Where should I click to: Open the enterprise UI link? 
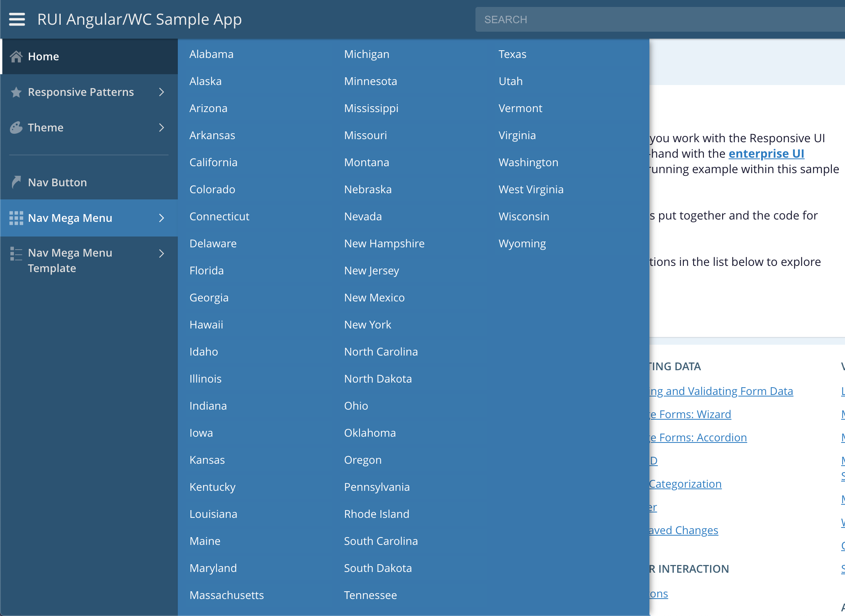click(x=766, y=154)
